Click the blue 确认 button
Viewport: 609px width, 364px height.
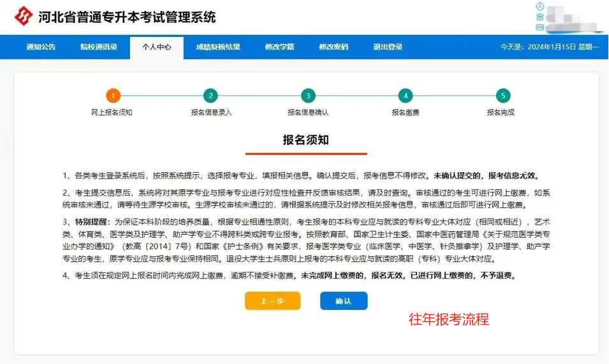click(x=344, y=301)
